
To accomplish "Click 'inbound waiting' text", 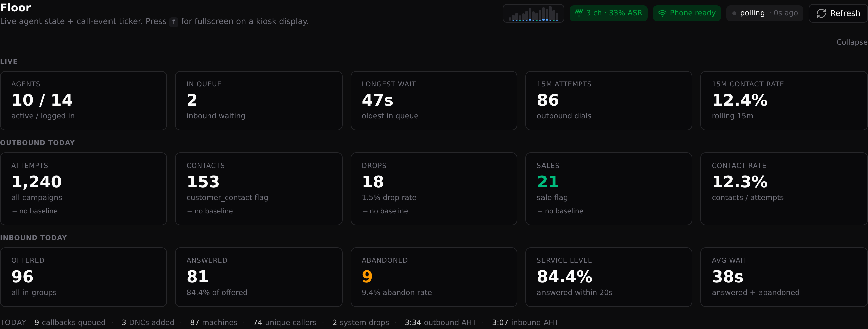I will 216,116.
